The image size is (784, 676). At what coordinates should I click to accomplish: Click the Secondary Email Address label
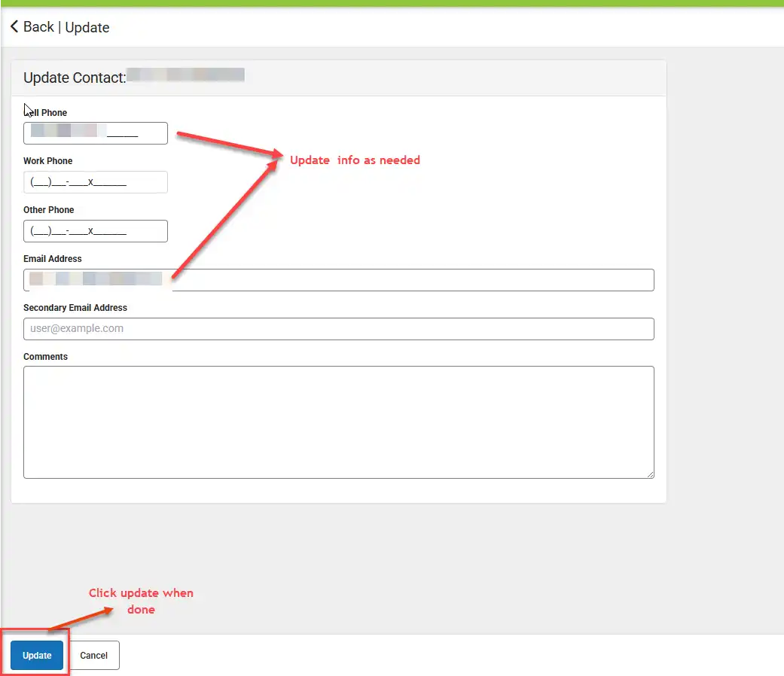pyautogui.click(x=75, y=307)
